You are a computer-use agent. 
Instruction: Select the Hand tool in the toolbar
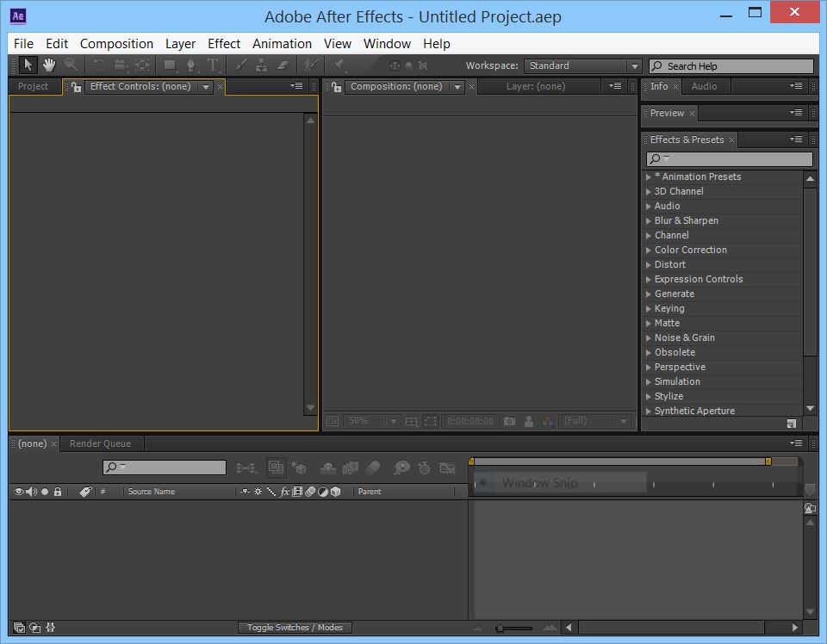pyautogui.click(x=49, y=65)
